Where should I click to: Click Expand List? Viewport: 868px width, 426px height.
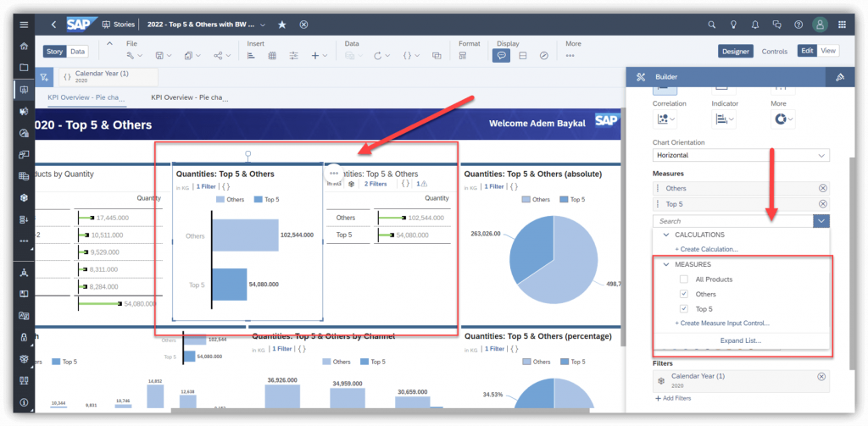coord(741,340)
